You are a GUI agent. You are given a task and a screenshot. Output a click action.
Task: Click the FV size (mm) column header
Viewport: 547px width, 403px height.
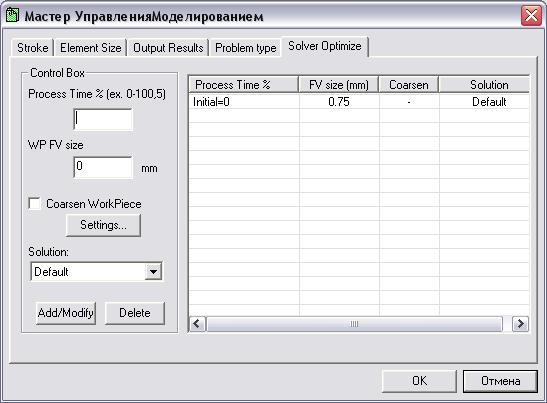tap(339, 85)
